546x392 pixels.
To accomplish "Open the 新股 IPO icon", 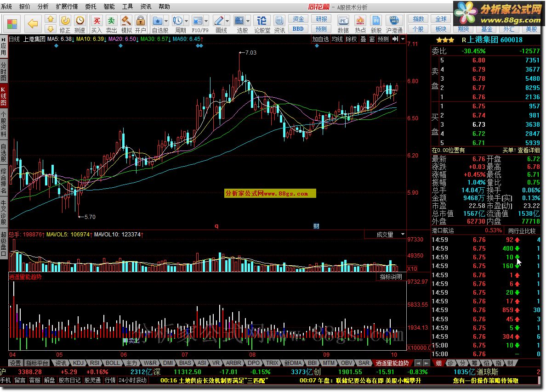I will click(376, 24).
